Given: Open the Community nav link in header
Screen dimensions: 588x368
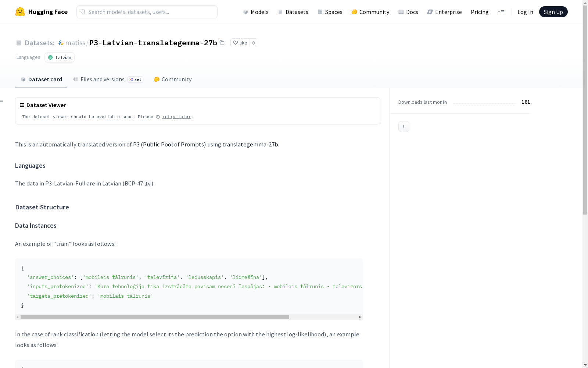Looking at the screenshot, I should pyautogui.click(x=370, y=12).
